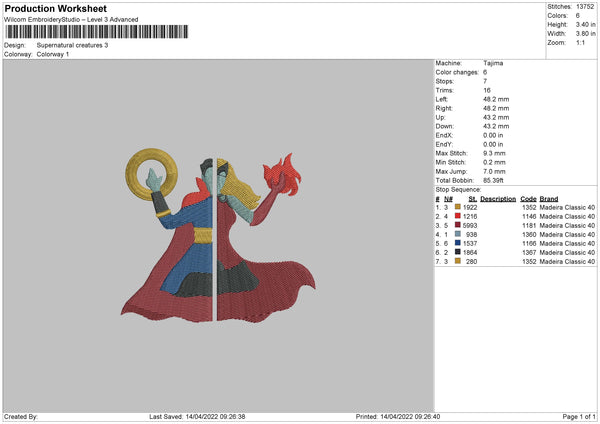The width and height of the screenshot is (600, 424).
Task: Select the royal blue swatch in stop 5
Action: 458,243
